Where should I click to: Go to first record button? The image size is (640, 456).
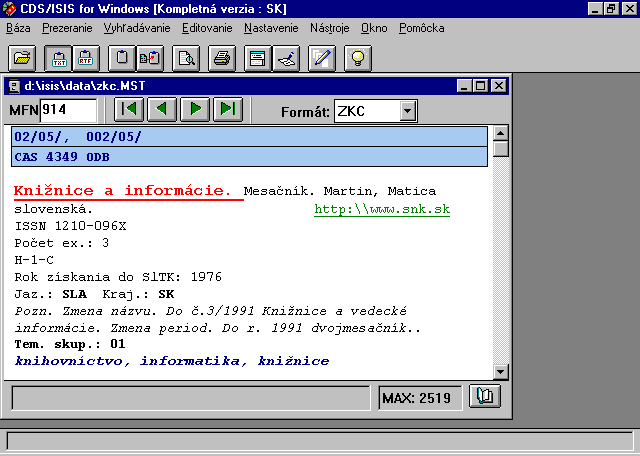[129, 109]
